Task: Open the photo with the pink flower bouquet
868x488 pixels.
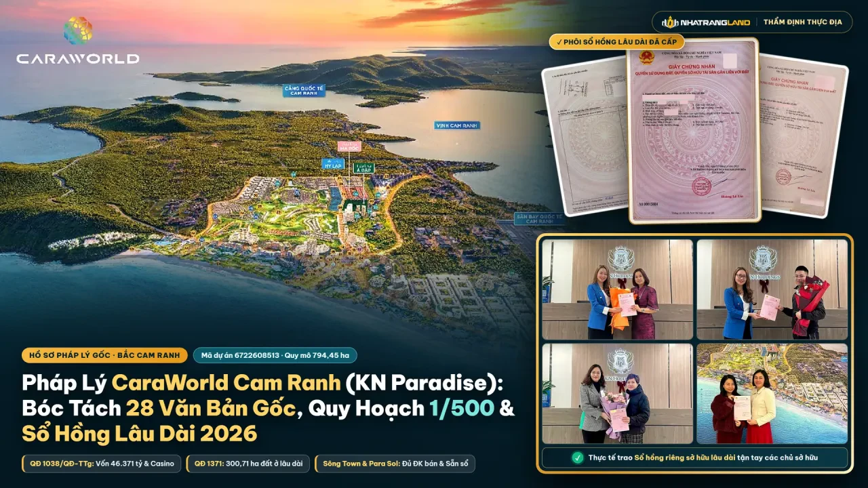Action: pyautogui.click(x=618, y=394)
